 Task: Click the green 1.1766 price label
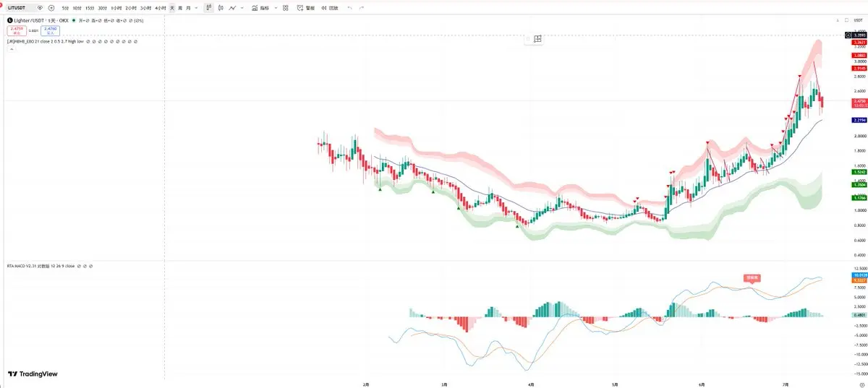[859, 197]
